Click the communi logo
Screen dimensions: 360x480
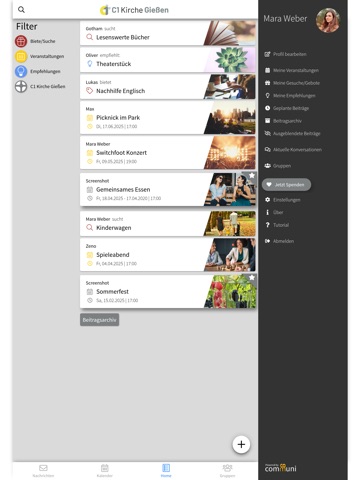280,468
